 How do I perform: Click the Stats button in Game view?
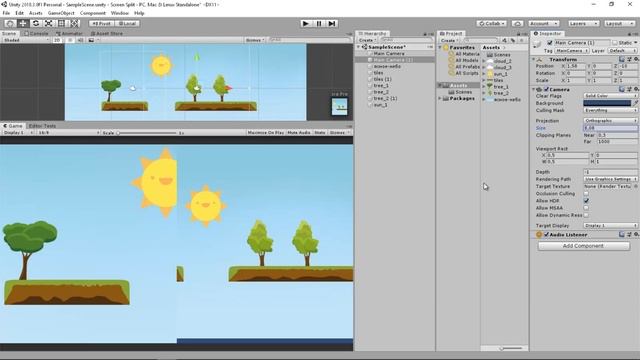point(320,133)
